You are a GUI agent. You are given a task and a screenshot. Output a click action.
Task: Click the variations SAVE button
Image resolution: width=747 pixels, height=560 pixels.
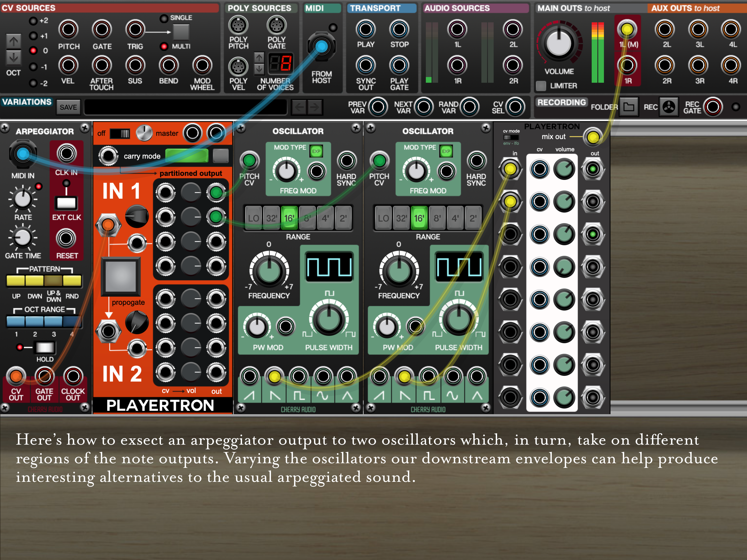68,107
